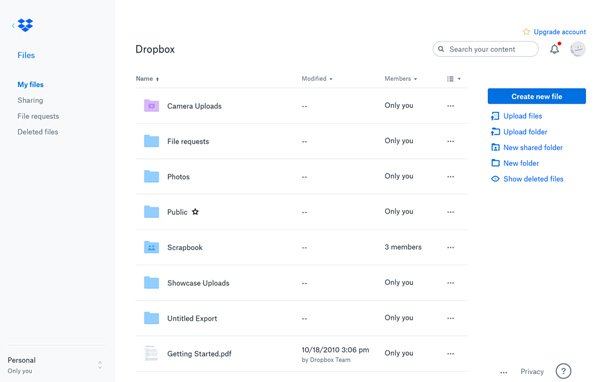The image size is (600, 382).
Task: Open more options for Camera Uploads
Action: 451,106
